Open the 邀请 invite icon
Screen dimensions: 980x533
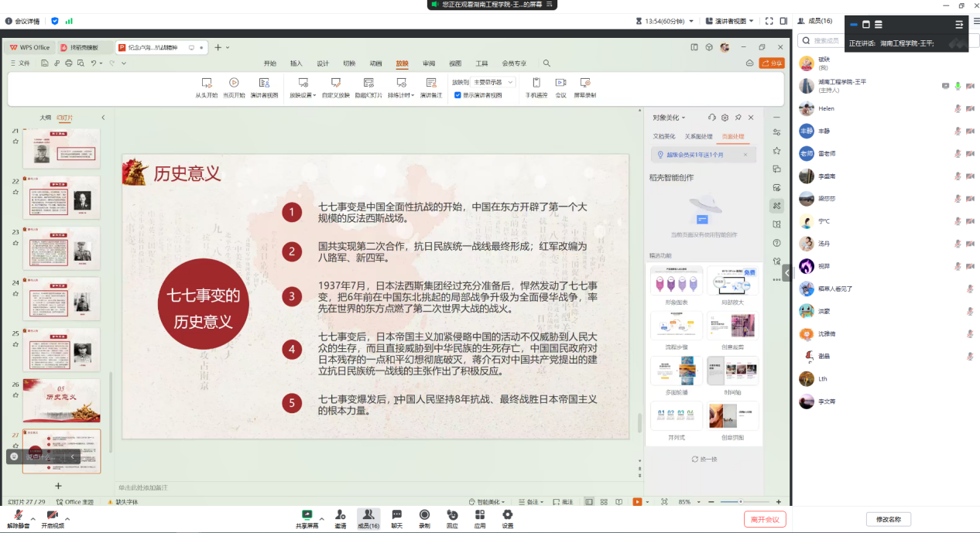[x=340, y=514]
